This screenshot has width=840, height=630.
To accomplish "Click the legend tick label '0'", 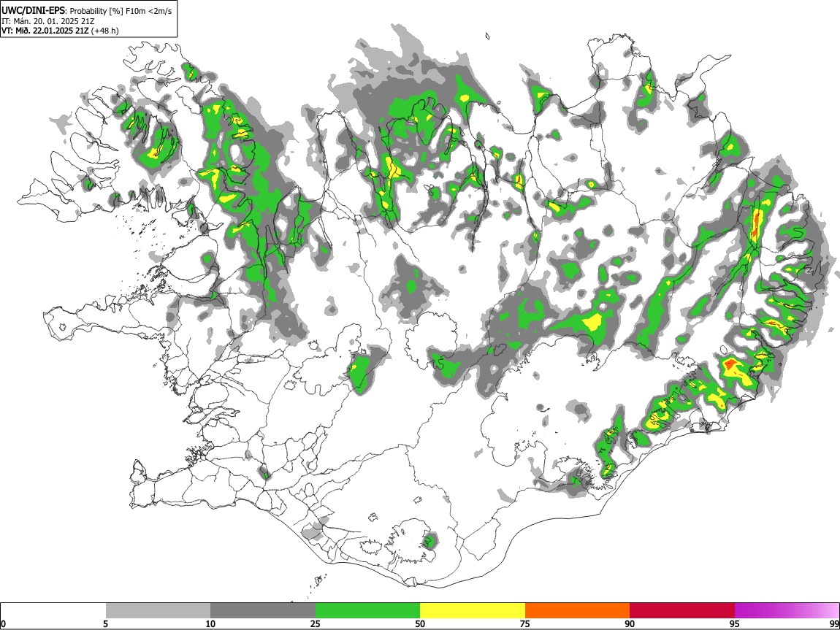I will coord(3,623).
